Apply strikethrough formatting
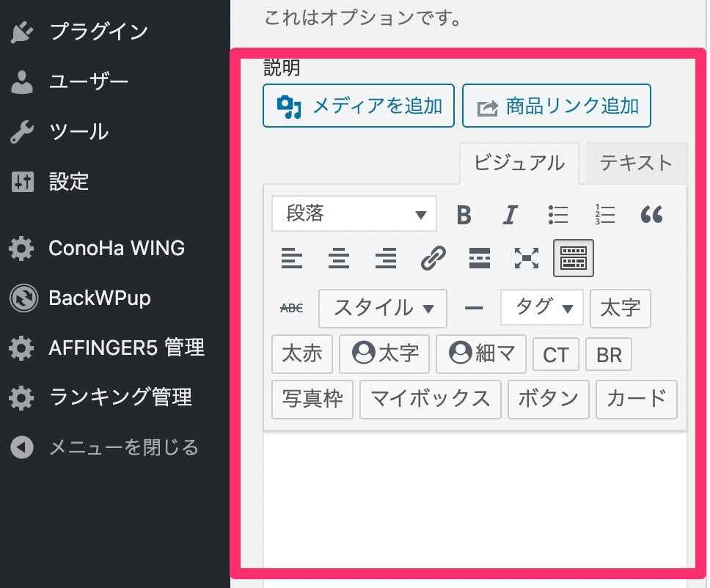This screenshot has height=588, width=710. (x=292, y=308)
